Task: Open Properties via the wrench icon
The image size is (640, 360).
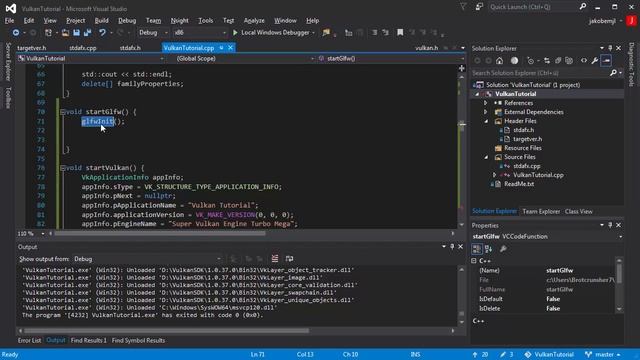Action: [595, 61]
